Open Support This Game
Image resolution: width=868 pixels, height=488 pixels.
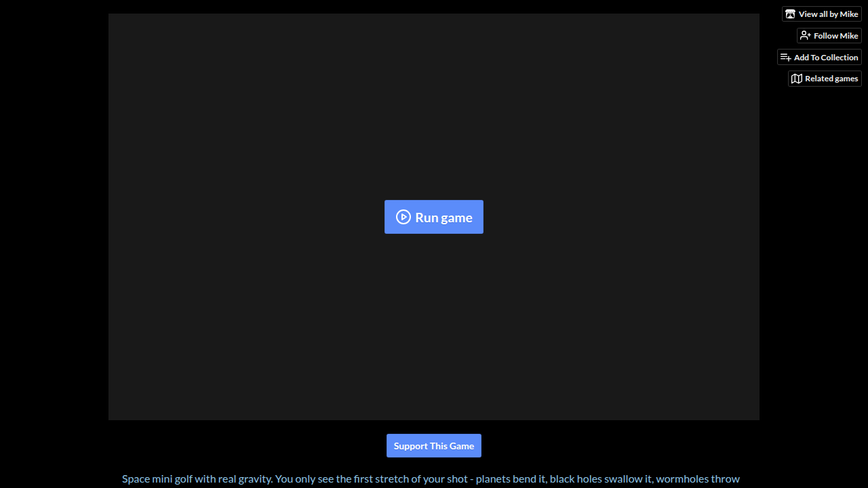point(434,446)
